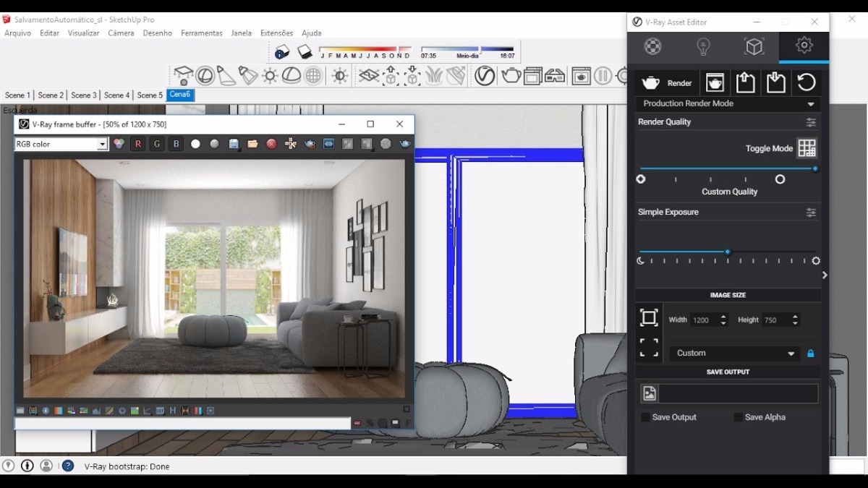Screen dimensions: 868x488
Task: Save the rendered image from frame buffer
Action: (x=234, y=144)
